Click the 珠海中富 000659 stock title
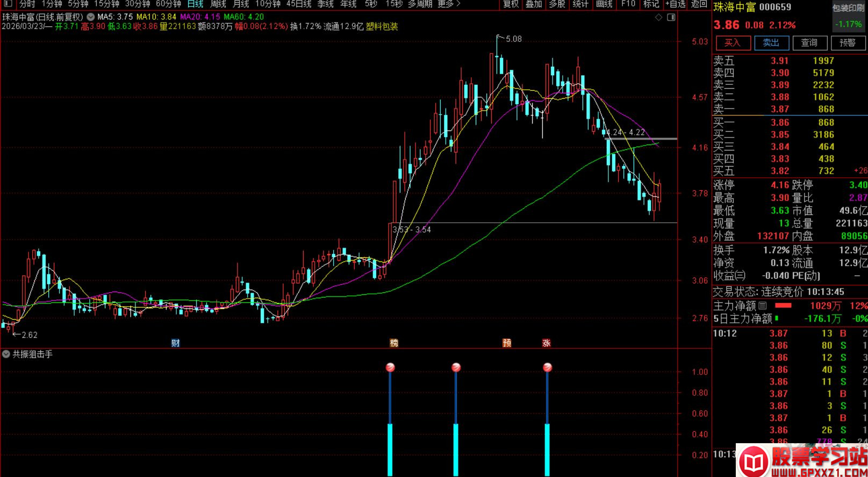The width and height of the screenshot is (868, 477). [x=752, y=7]
